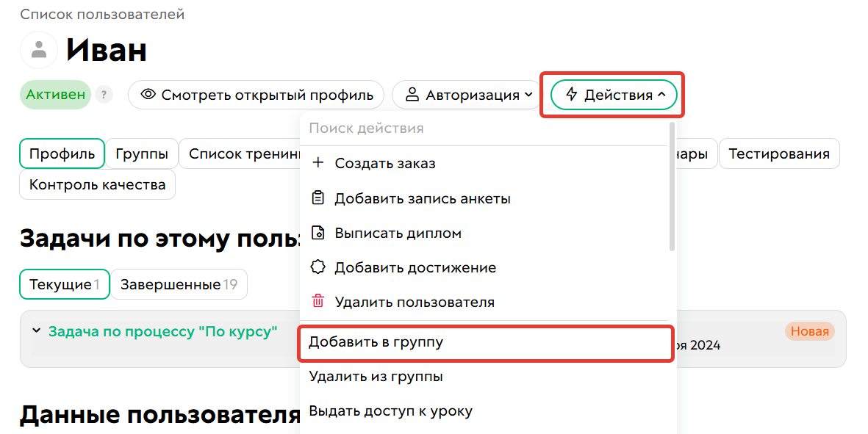Click the lightning bolt icon on "Действия"
Viewport: 868px width, 434px height.
[x=571, y=94]
